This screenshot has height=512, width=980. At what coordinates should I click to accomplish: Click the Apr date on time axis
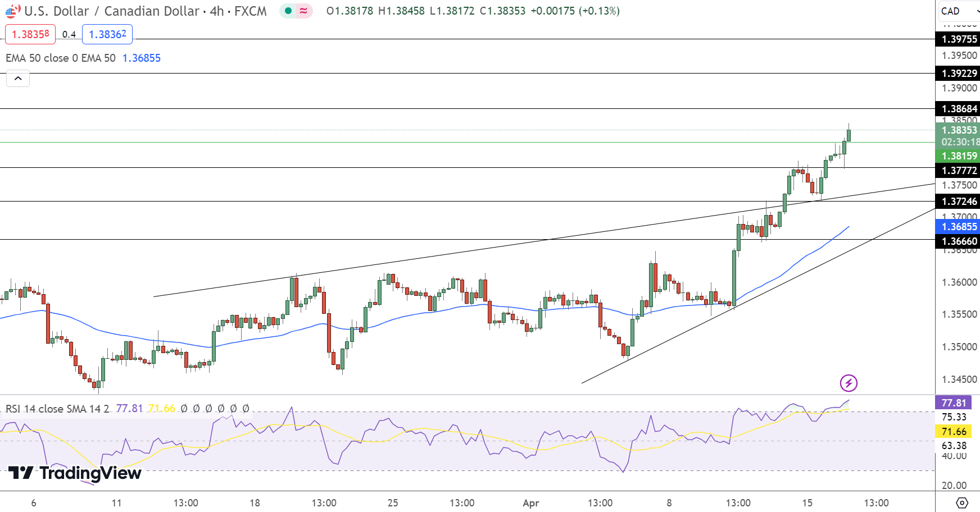tap(530, 502)
